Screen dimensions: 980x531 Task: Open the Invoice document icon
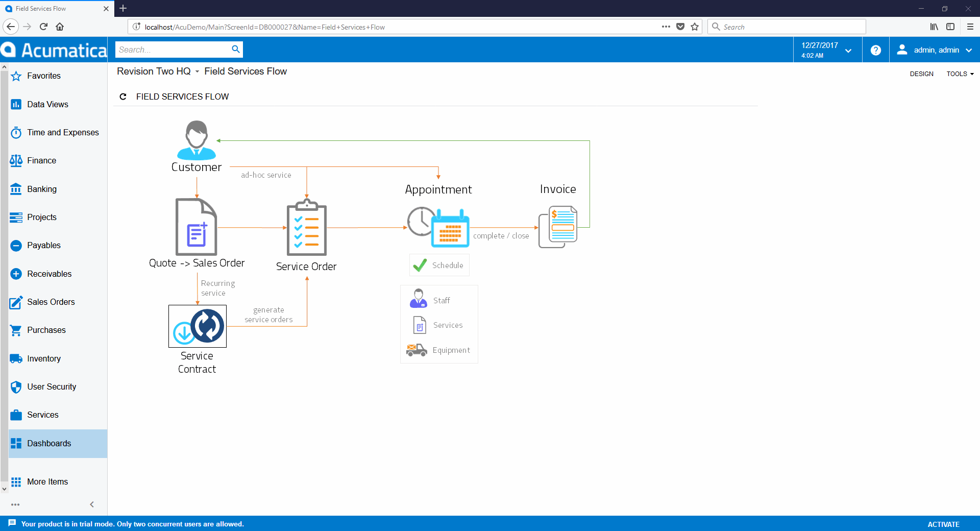(558, 227)
